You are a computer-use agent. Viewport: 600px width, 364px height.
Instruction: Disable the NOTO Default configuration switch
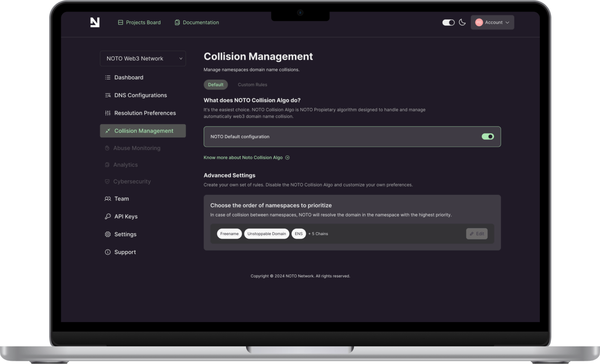(487, 136)
